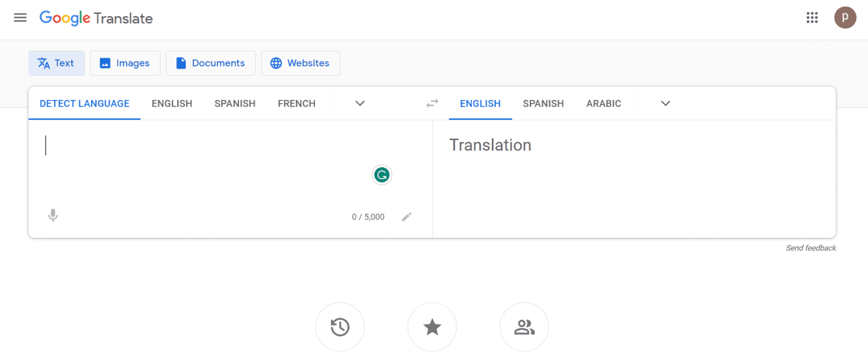
Task: Choose French as source language
Action: [x=296, y=104]
